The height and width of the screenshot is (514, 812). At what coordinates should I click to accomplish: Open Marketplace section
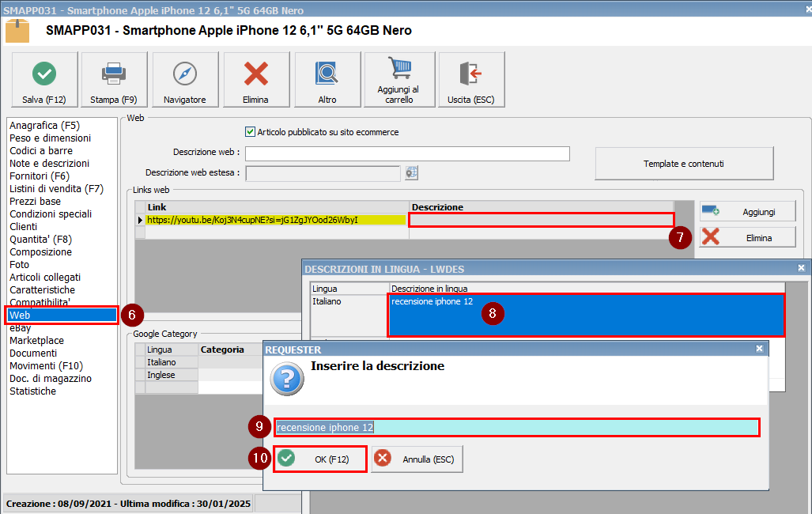point(37,340)
